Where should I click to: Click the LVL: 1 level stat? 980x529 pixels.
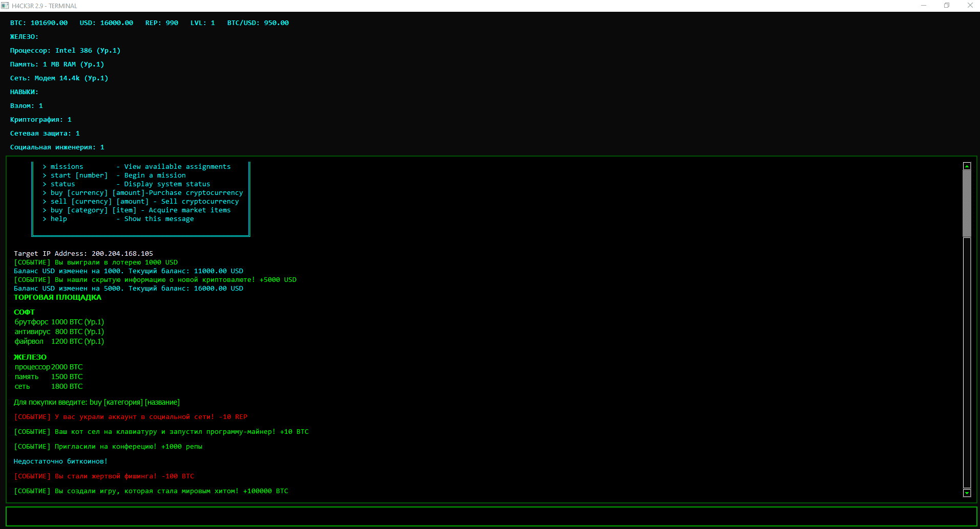tap(203, 23)
